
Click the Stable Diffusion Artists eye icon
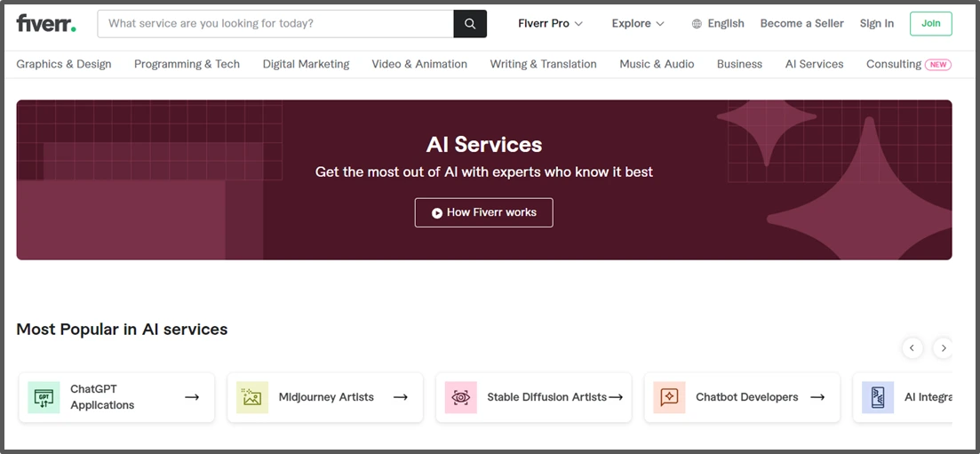[460, 397]
